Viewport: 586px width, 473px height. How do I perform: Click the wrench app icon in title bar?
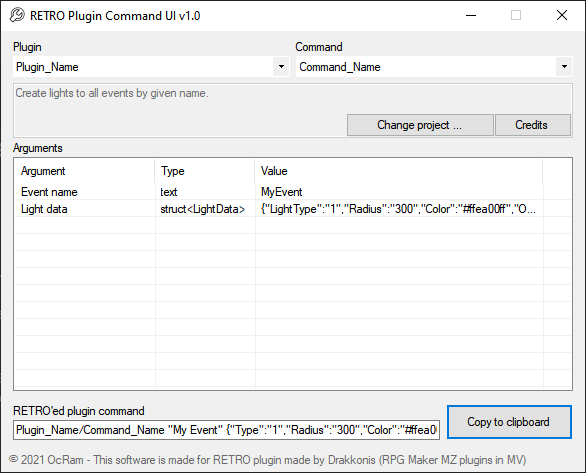tap(17, 15)
